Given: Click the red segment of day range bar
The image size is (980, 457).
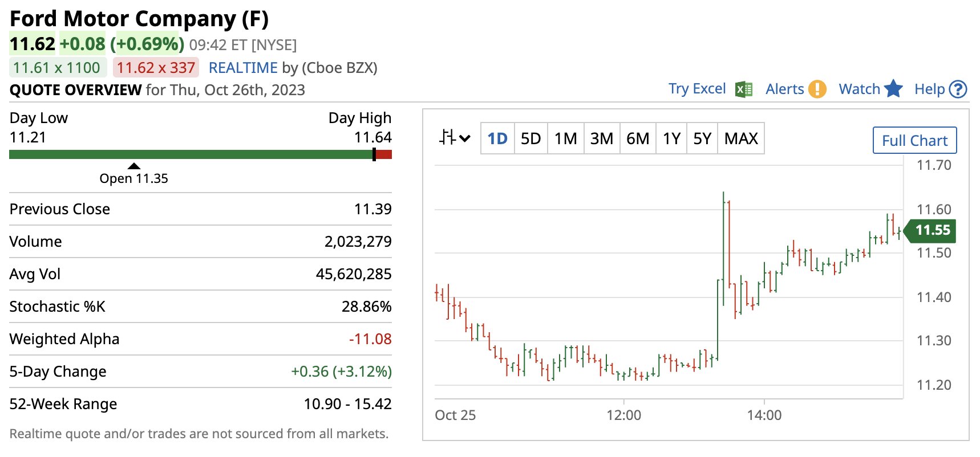Looking at the screenshot, I should [x=384, y=154].
